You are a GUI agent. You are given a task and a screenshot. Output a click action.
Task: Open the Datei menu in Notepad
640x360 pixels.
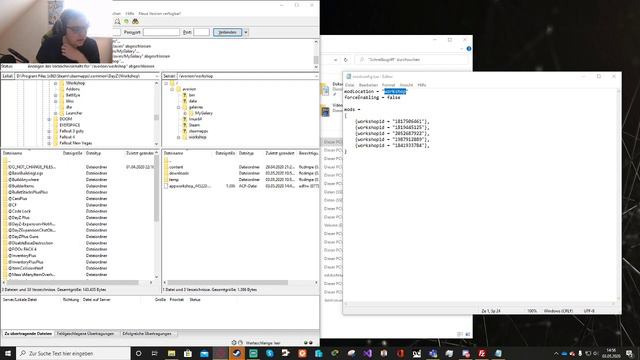[x=350, y=85]
